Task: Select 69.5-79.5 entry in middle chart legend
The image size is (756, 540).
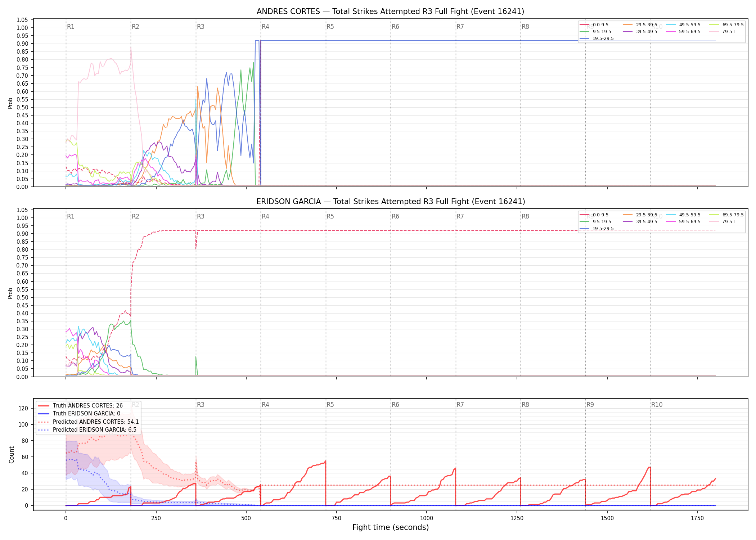Action: coord(726,215)
